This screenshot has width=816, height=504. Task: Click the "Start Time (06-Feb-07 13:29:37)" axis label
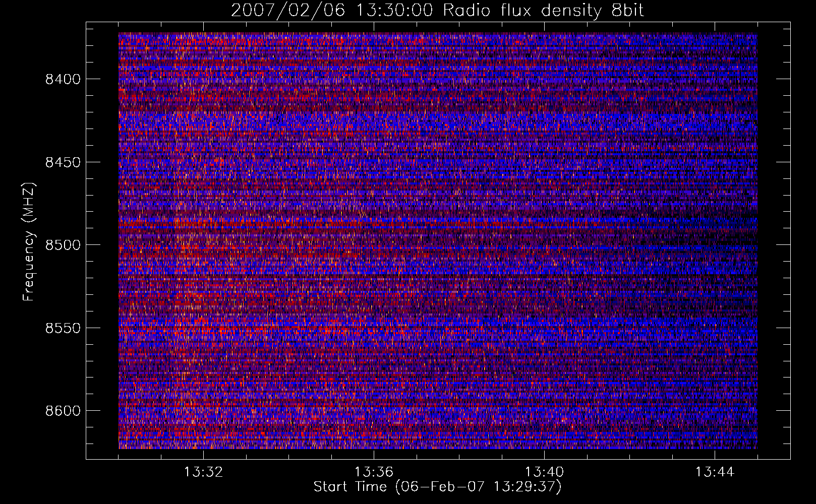(x=437, y=487)
